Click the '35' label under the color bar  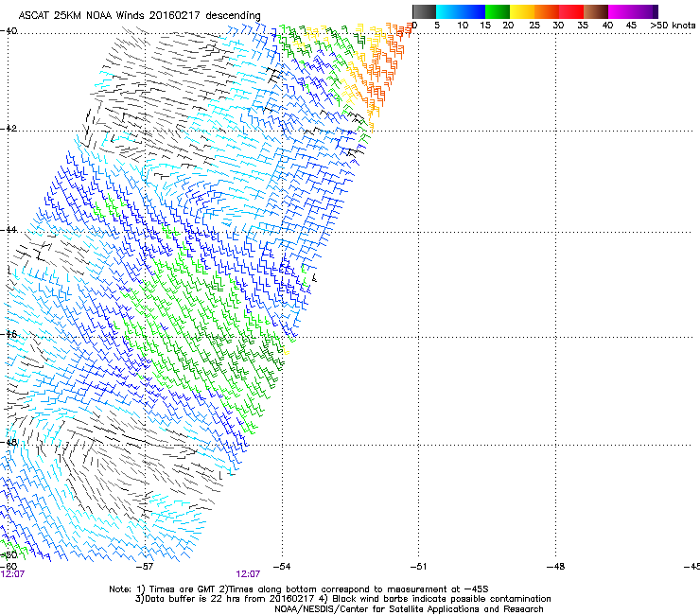(583, 26)
